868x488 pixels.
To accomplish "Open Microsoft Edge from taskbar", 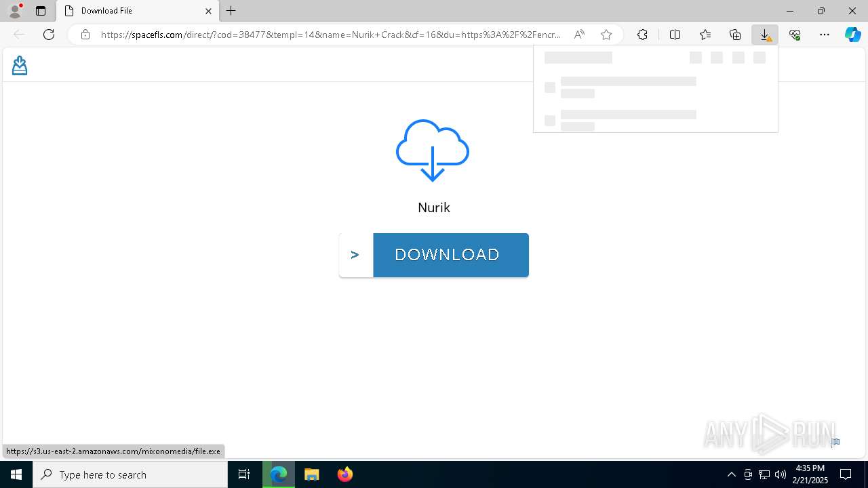I will tap(279, 474).
